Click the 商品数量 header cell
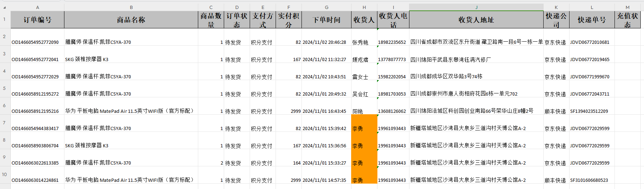This screenshot has width=644, height=189. (x=211, y=20)
